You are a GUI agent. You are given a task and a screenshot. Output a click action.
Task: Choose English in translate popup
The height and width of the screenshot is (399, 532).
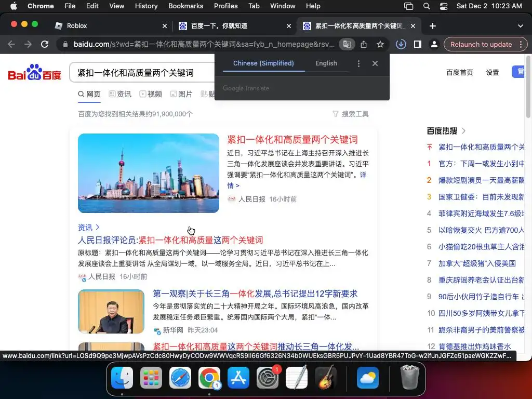[326, 63]
